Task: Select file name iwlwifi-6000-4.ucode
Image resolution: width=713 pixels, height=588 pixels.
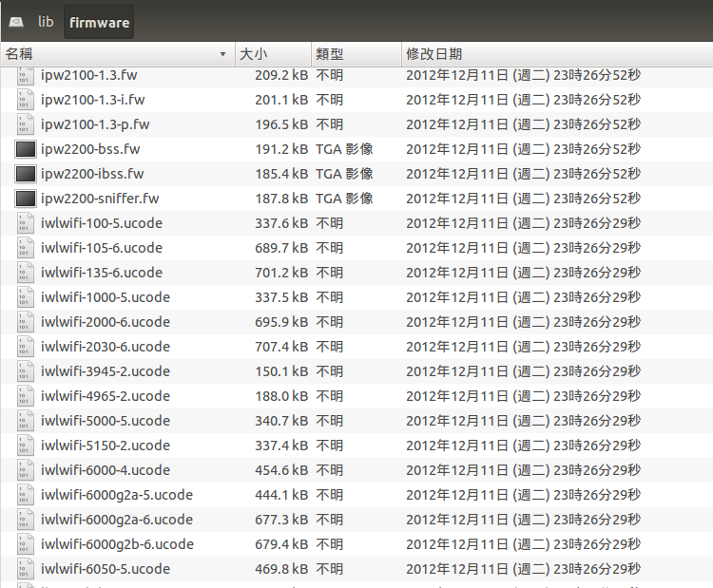Action: coord(106,470)
